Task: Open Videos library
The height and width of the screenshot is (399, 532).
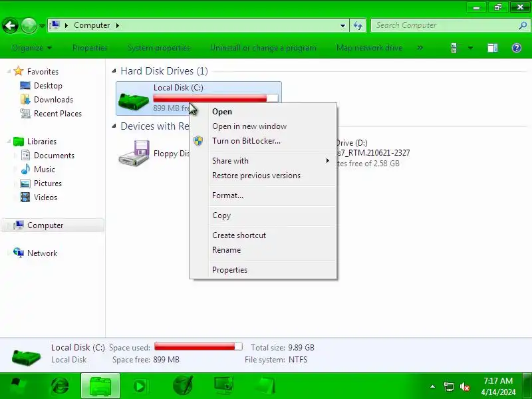Action: (x=45, y=197)
